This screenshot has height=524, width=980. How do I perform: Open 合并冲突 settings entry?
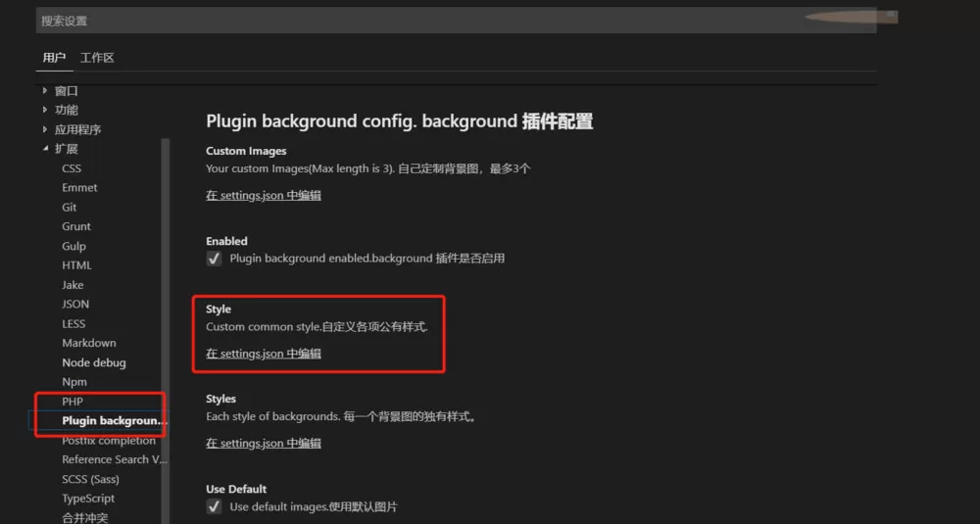[x=85, y=518]
